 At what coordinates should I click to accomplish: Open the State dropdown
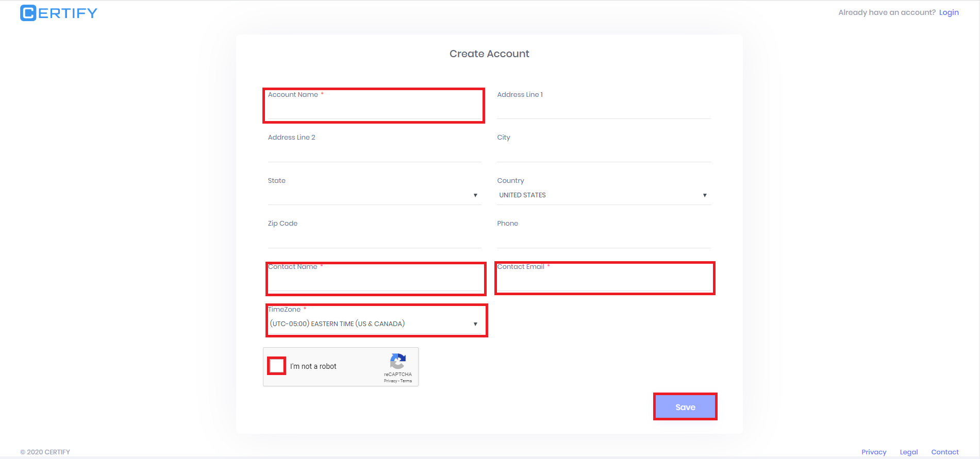[375, 195]
